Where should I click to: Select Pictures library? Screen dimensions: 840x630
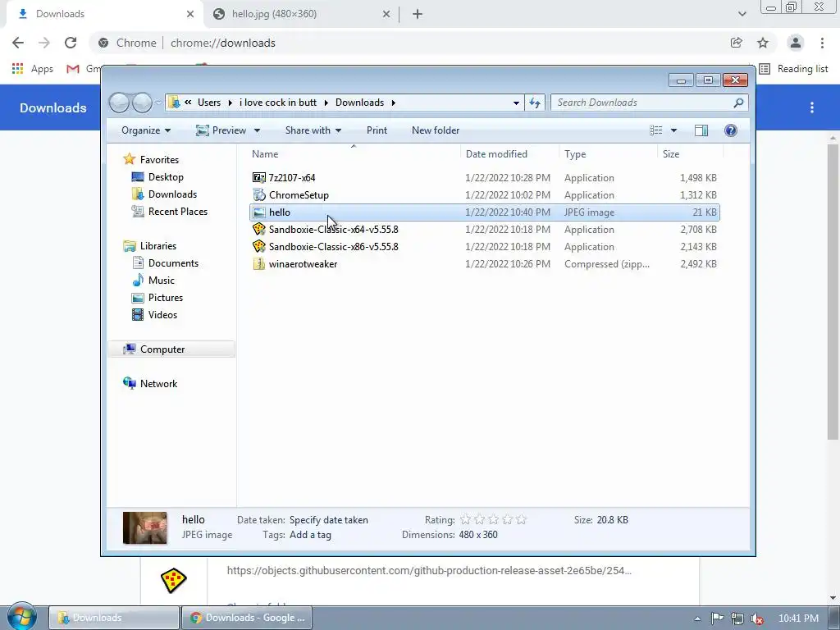[165, 297]
